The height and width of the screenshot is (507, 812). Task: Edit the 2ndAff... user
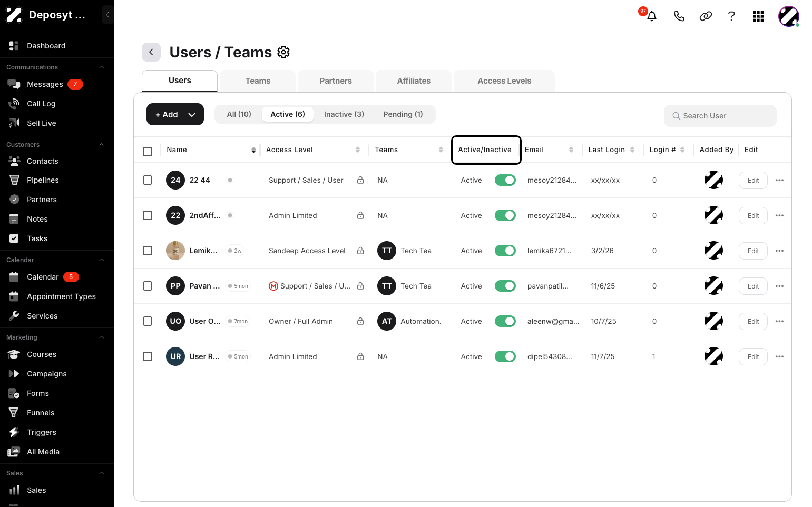pyautogui.click(x=753, y=215)
